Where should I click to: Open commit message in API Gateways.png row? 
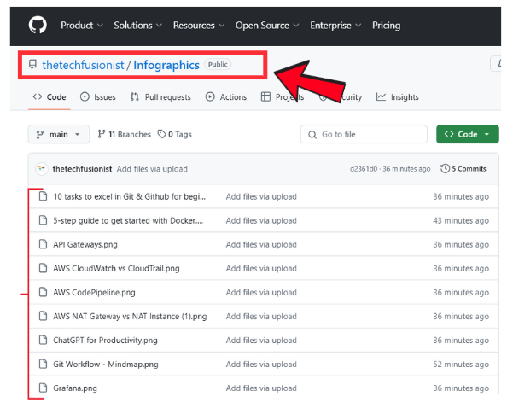pos(261,245)
